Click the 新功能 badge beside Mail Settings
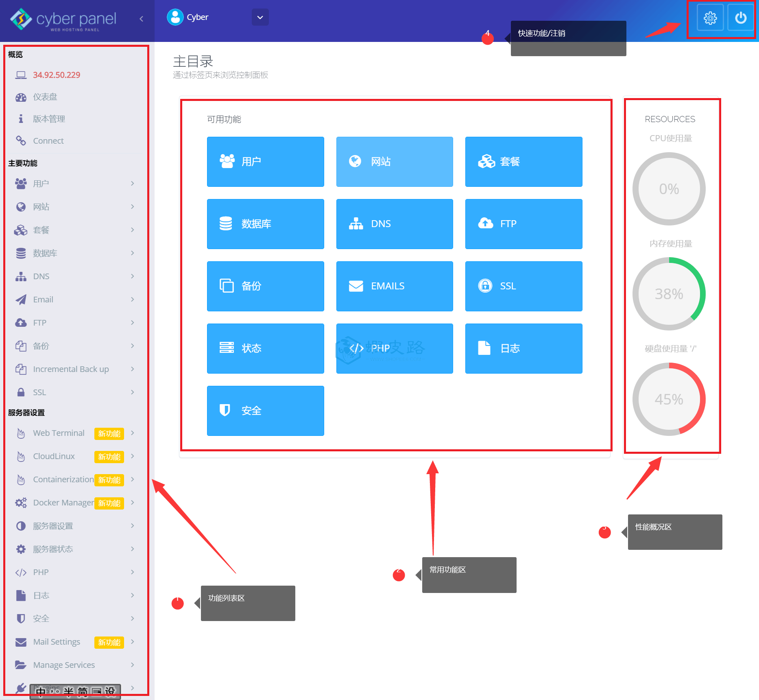 tap(109, 643)
